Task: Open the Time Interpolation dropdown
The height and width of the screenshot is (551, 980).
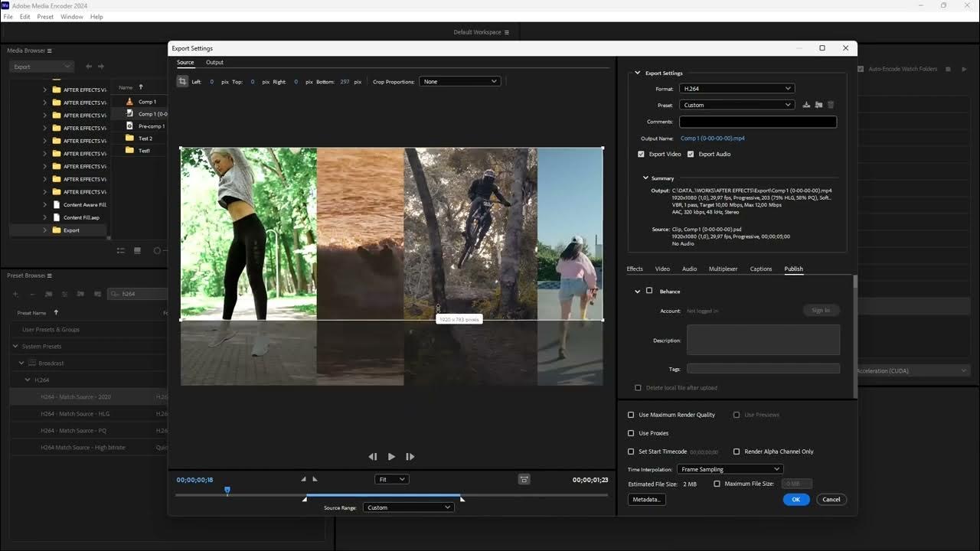Action: pos(730,469)
